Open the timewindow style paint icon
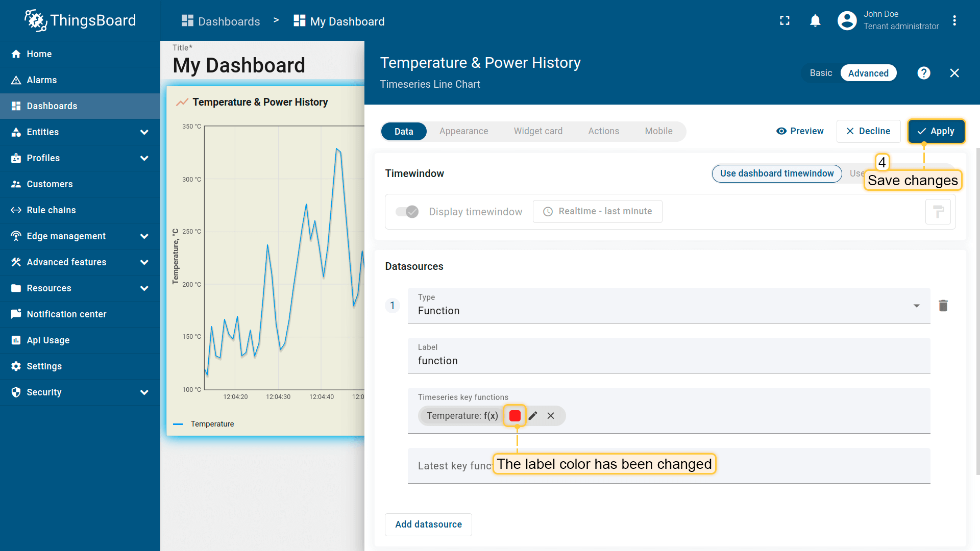Viewport: 980px width, 551px height. click(938, 212)
